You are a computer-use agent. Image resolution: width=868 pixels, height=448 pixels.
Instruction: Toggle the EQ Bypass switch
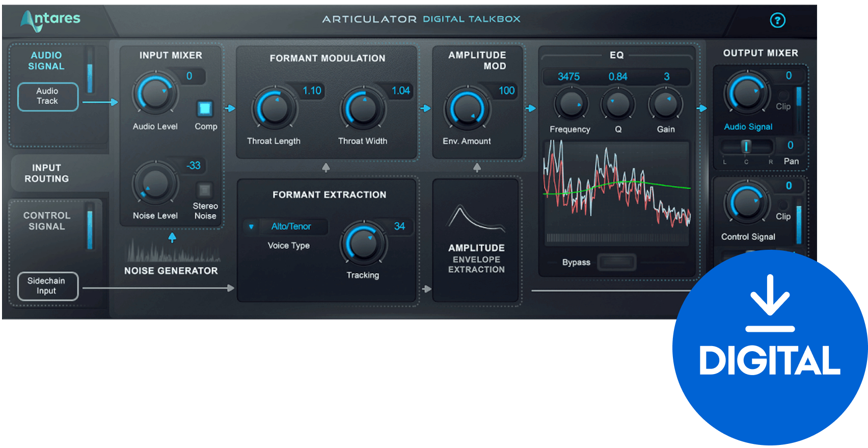pos(616,262)
